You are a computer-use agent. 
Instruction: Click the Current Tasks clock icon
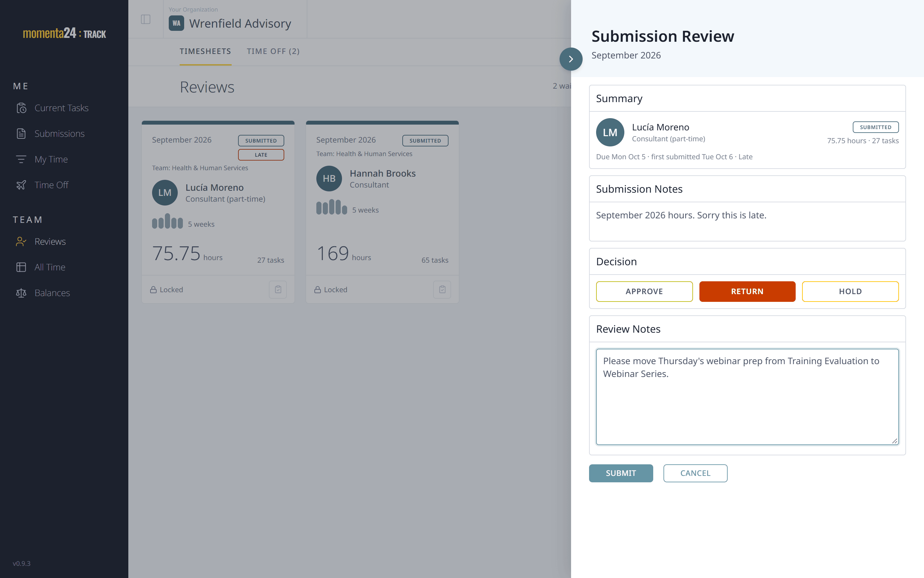[21, 108]
